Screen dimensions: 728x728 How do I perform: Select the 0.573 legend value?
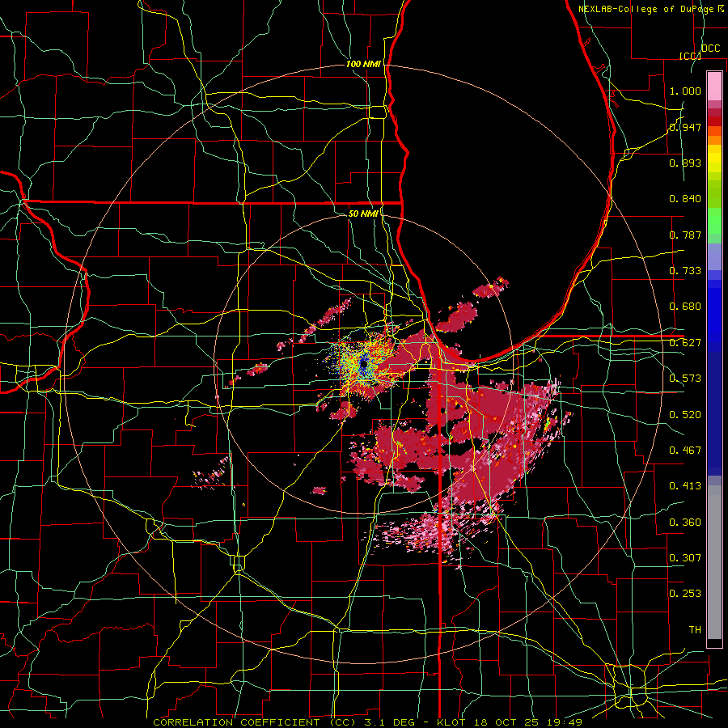pyautogui.click(x=685, y=379)
